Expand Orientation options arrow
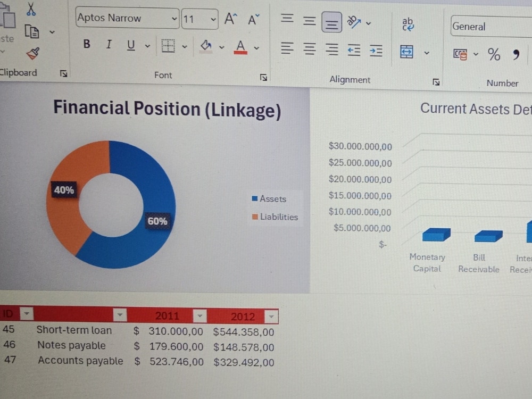This screenshot has height=399, width=532. 369,23
